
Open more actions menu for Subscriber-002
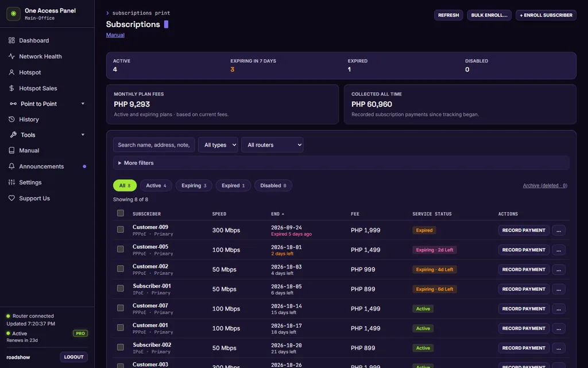558,348
